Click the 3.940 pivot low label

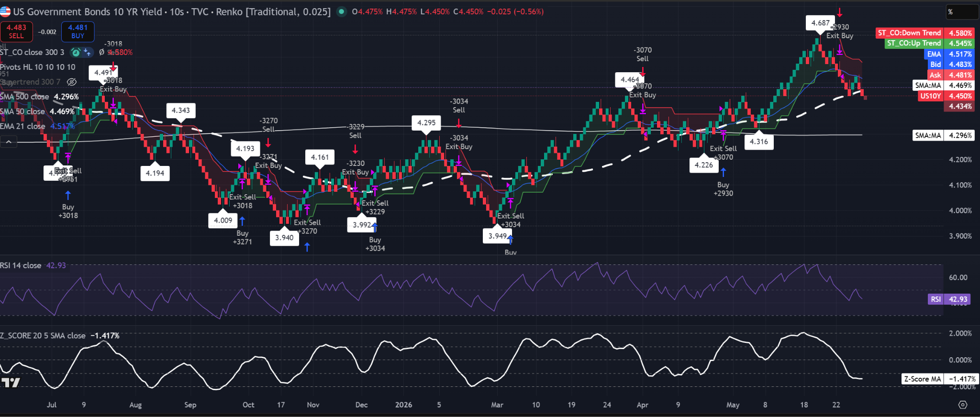(284, 238)
